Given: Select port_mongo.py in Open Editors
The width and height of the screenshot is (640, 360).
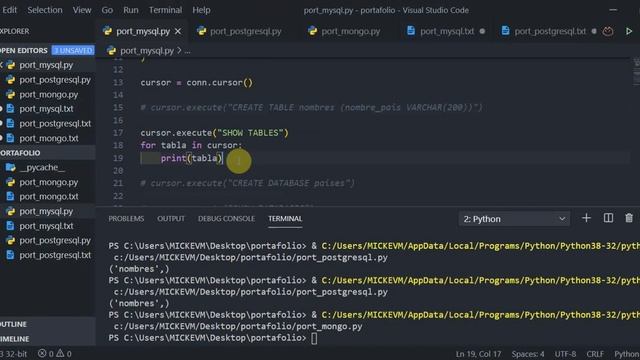Looking at the screenshot, I should (48, 94).
